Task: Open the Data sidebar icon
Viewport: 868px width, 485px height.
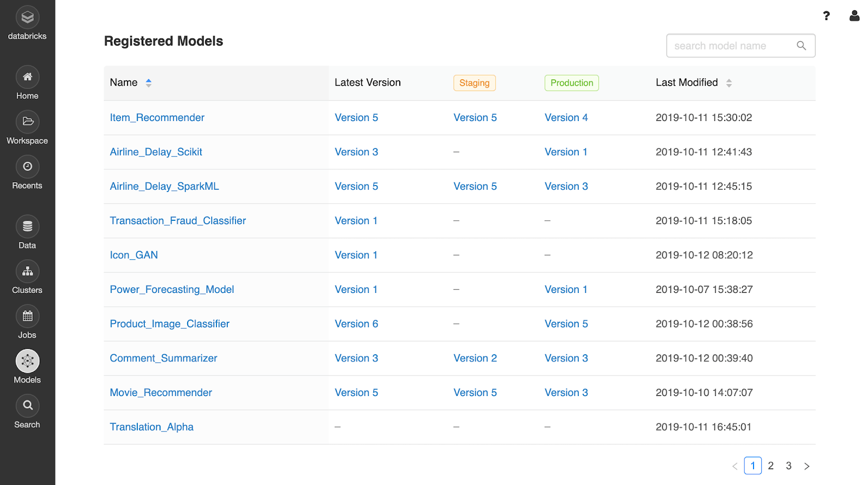Action: click(x=27, y=227)
